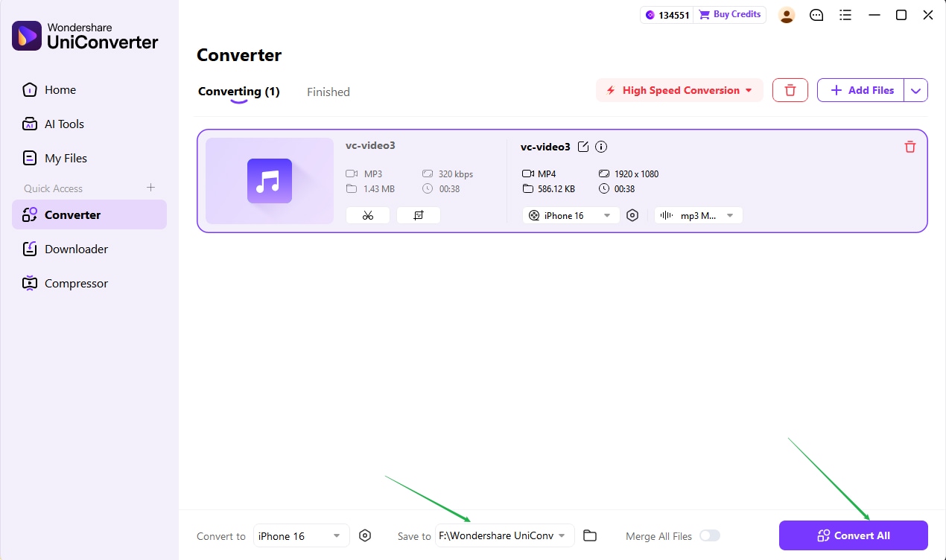
Task: Open settings gear next to Convert to
Action: (x=365, y=535)
